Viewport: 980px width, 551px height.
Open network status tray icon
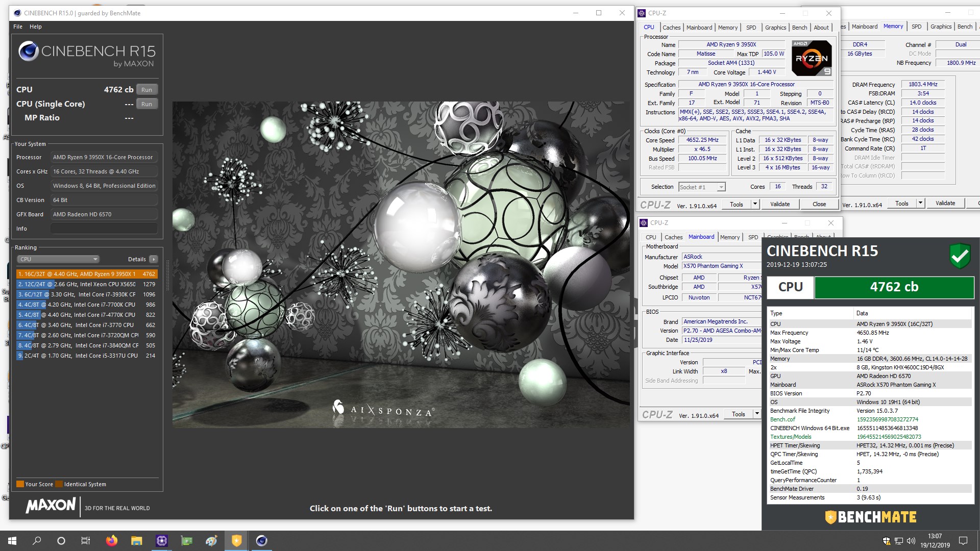[898, 541]
